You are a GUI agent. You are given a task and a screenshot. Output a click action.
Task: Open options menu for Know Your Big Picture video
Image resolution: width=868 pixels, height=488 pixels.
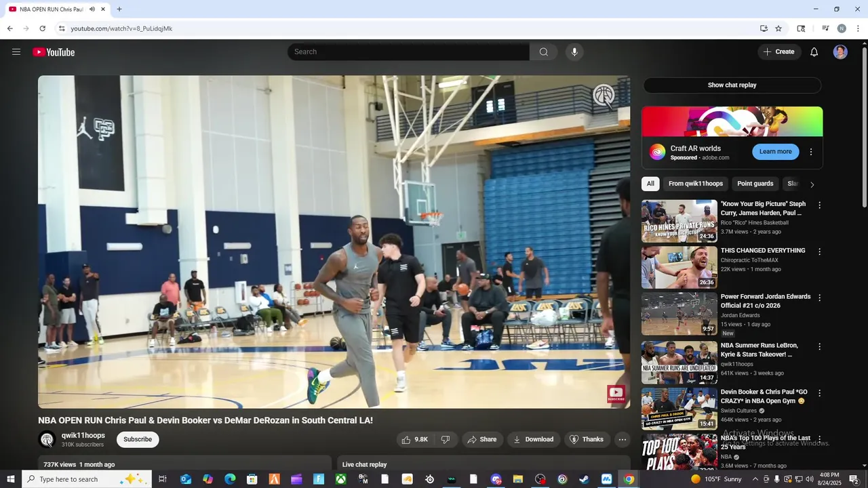[819, 205]
